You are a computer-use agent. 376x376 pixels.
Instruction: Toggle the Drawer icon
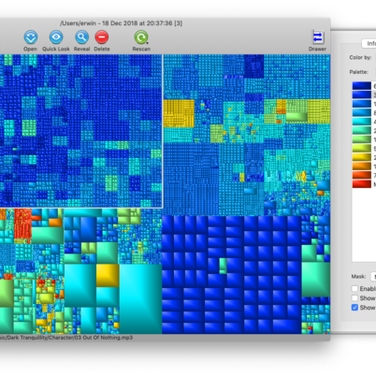click(318, 38)
